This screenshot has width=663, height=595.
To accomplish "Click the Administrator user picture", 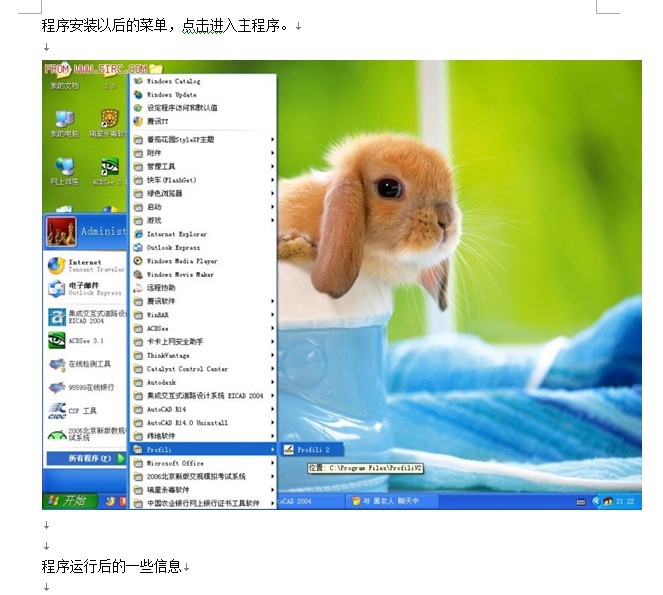I will tap(61, 231).
